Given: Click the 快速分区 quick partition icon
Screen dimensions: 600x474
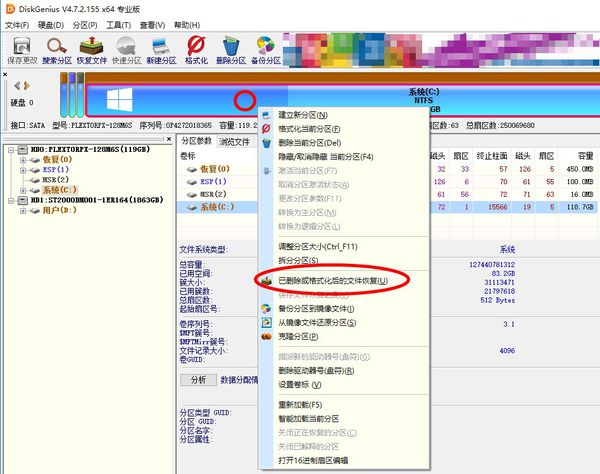Looking at the screenshot, I should (x=127, y=48).
